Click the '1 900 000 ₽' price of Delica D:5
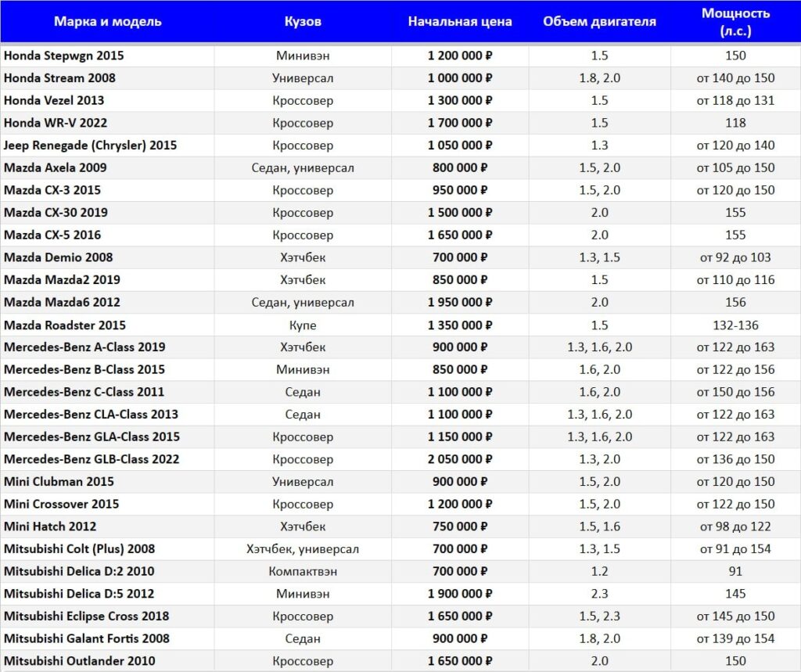The height and width of the screenshot is (672, 801). (460, 595)
